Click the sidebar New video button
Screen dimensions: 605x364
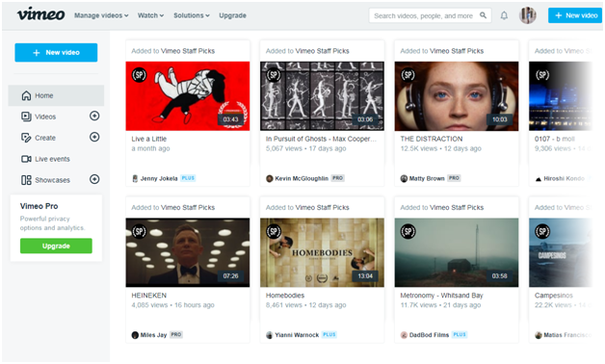[56, 52]
